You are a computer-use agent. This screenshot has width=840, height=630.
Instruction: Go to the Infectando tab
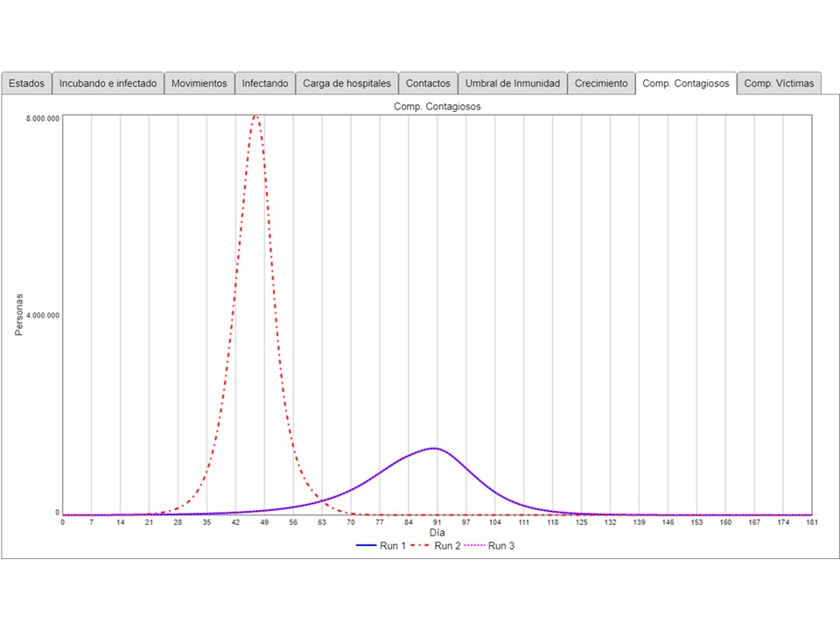pyautogui.click(x=265, y=83)
